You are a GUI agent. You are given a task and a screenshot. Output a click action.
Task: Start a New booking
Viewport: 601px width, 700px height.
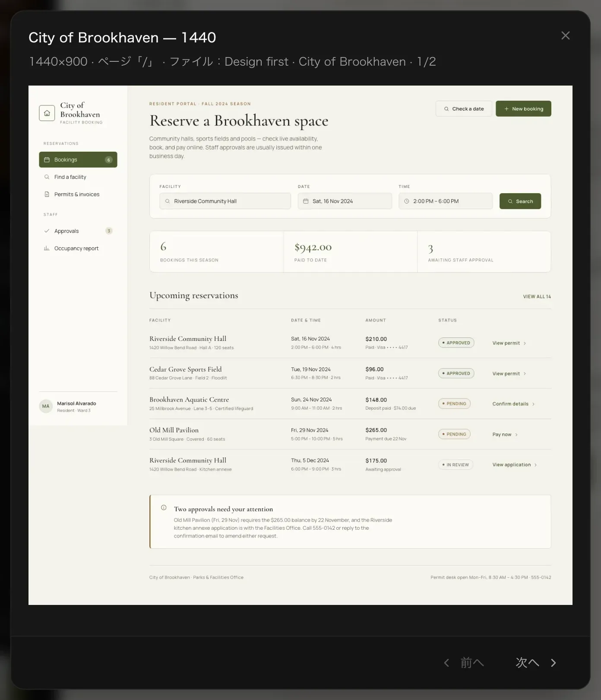click(523, 109)
